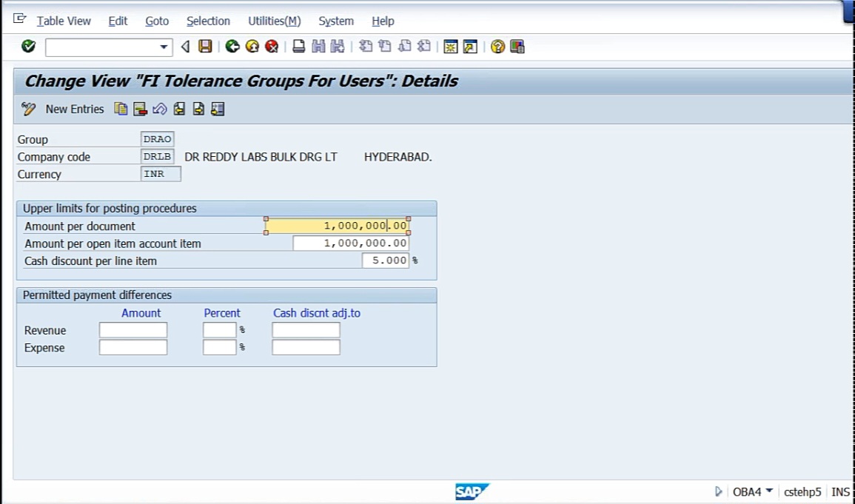Open the Customize Local Layout icon

click(517, 47)
